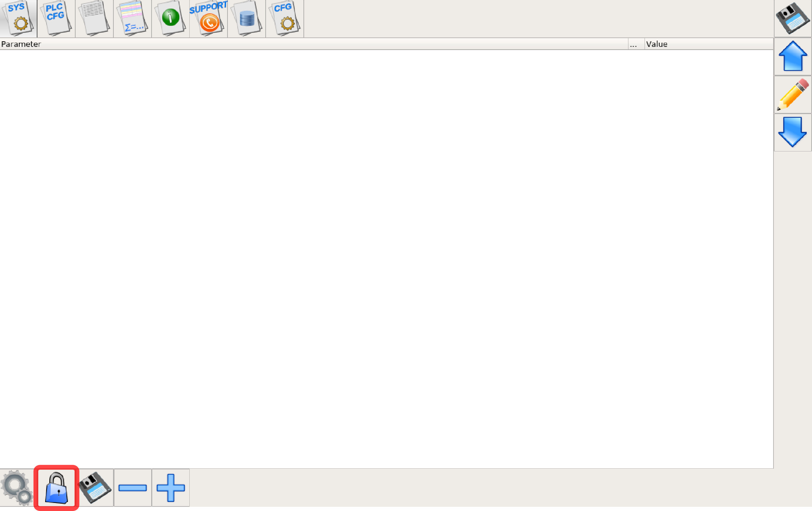Open the PLC CFG page icon
Viewport: 812px width, 511px height.
point(56,18)
